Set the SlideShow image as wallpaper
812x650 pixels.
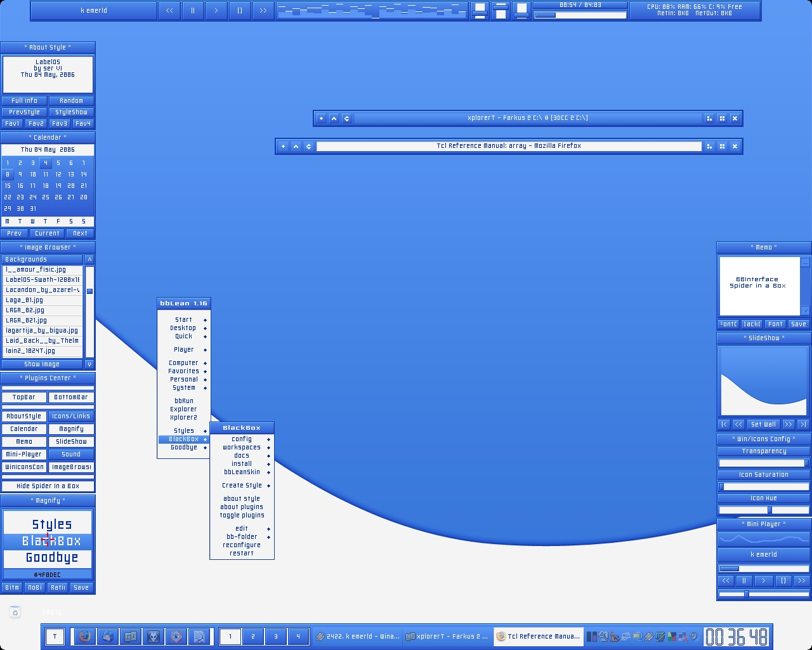(x=763, y=424)
